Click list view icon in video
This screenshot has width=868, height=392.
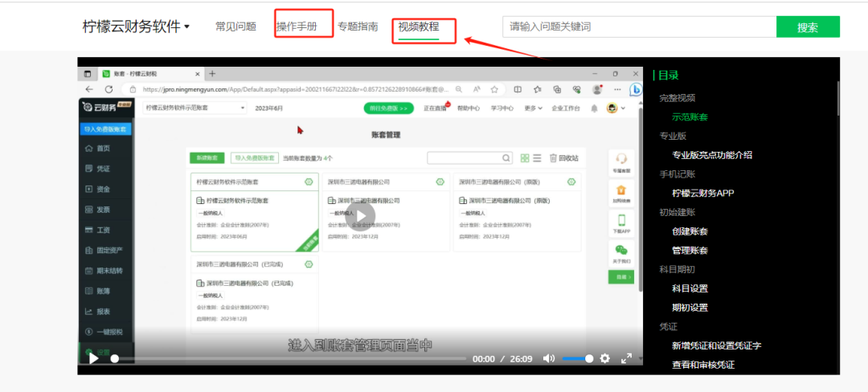point(537,158)
